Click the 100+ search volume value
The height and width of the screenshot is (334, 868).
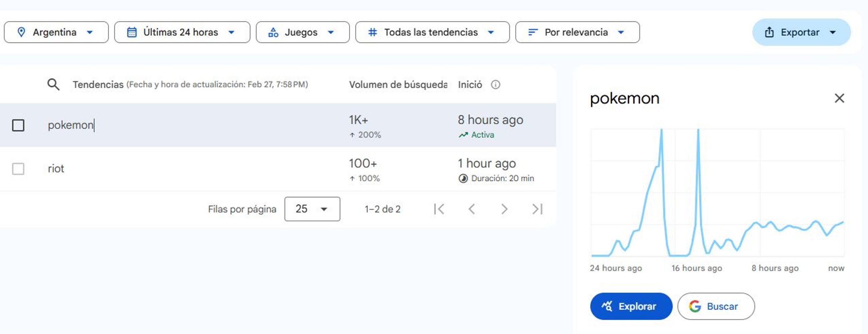click(362, 164)
